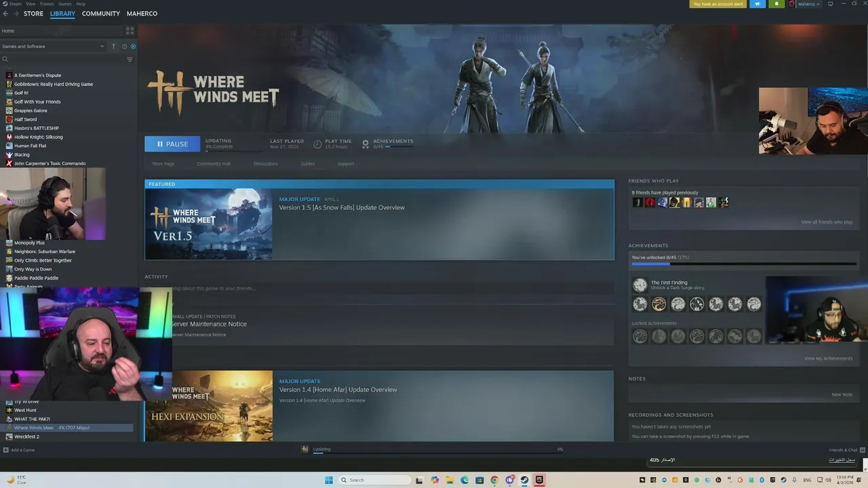Click the downloads status icon beside Updating
This screenshot has width=868, height=488.
(305, 449)
